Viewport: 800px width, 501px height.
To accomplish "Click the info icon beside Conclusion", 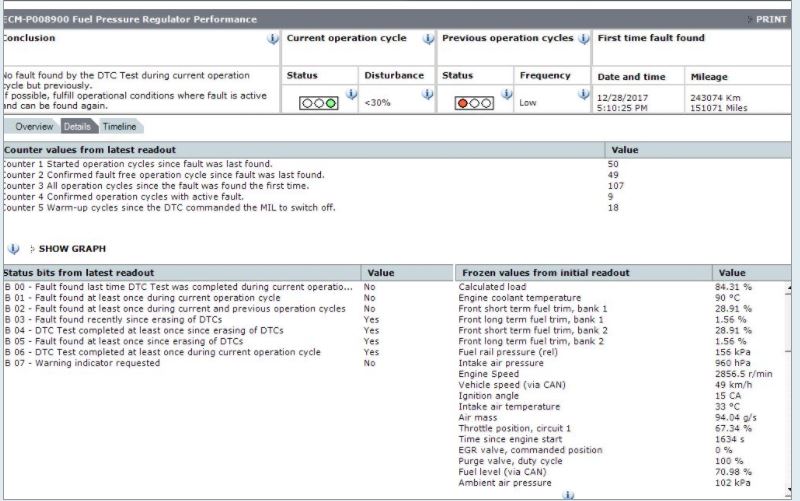I will [273, 39].
